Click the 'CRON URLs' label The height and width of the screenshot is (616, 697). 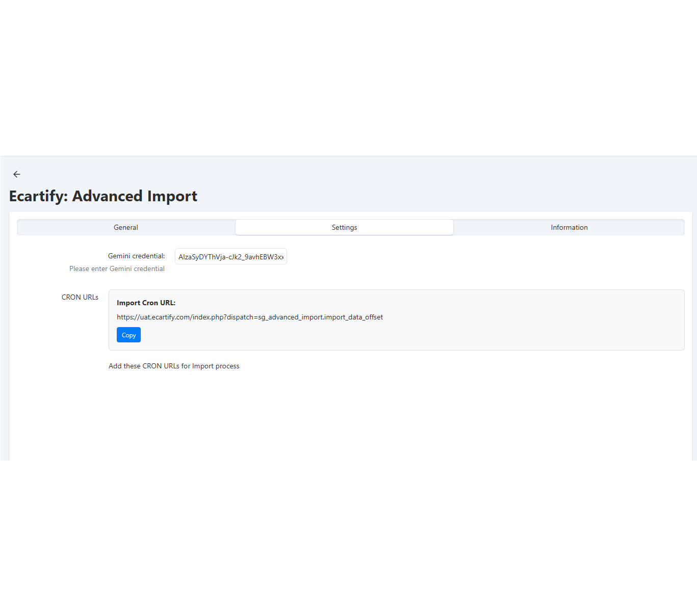(x=80, y=297)
